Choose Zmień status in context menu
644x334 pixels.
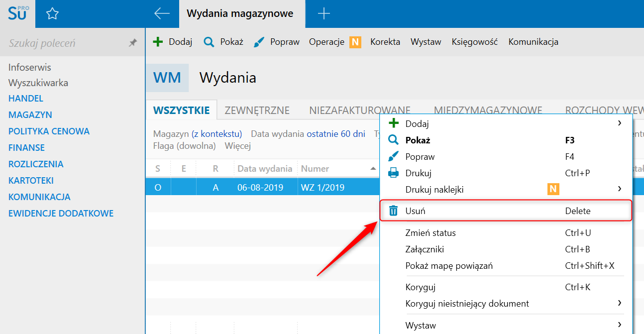[x=506, y=232]
